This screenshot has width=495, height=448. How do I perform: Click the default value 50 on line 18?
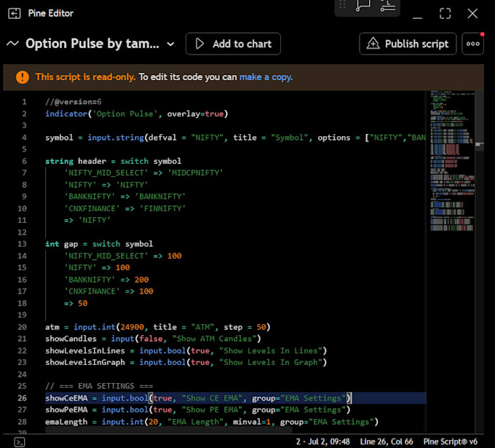83,303
